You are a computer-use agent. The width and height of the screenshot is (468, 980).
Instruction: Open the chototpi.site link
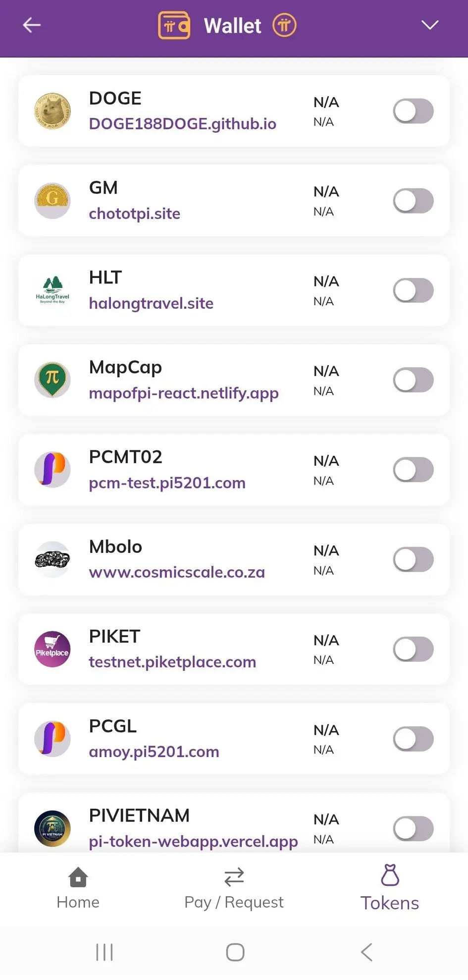(134, 214)
